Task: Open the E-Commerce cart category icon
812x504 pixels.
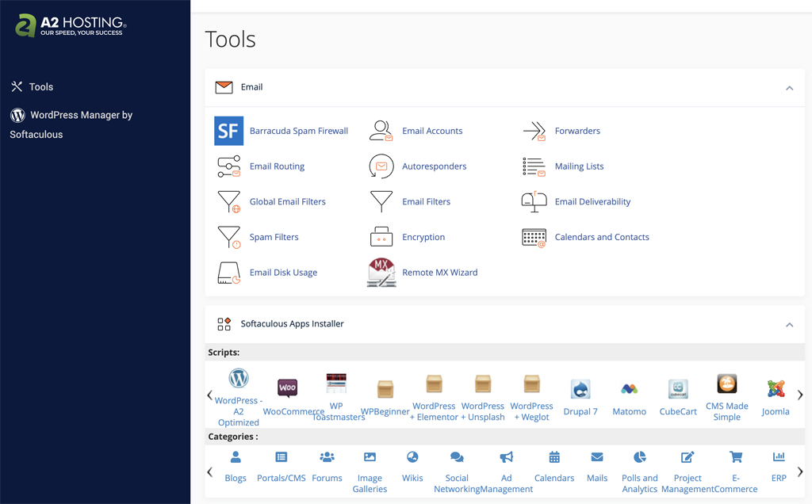Action: (x=736, y=457)
